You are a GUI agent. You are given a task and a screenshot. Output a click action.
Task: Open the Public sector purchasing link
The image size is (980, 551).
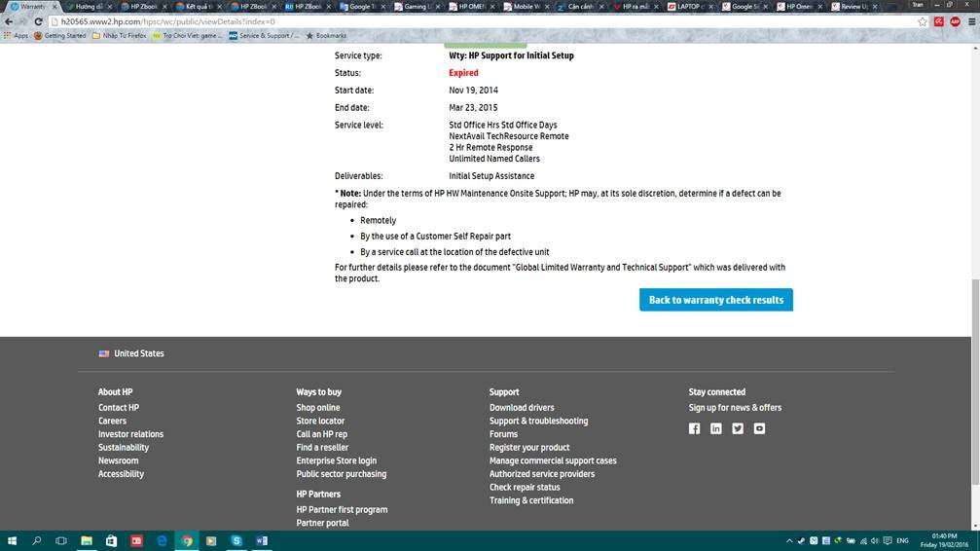[342, 473]
